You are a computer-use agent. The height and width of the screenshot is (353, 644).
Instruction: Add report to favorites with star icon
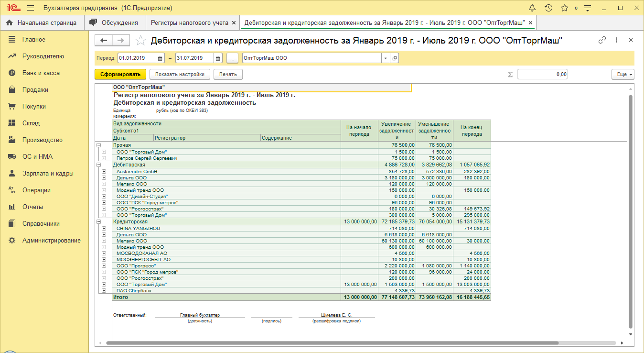click(140, 41)
